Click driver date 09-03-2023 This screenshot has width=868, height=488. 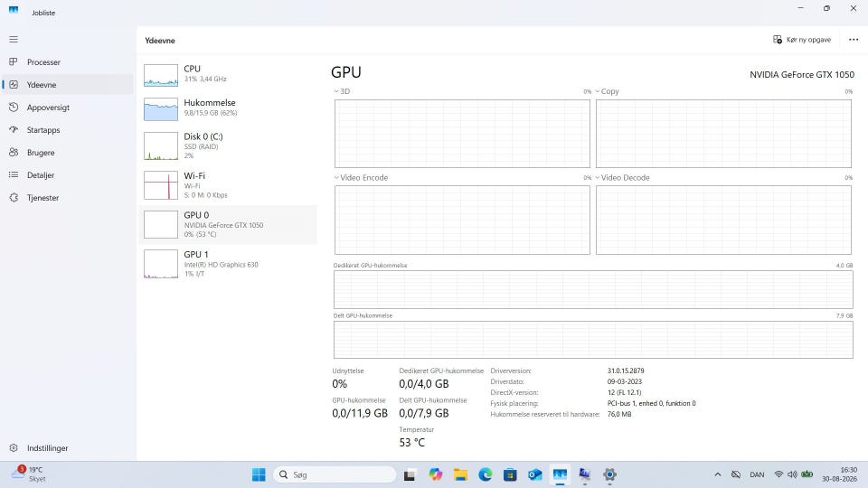coord(625,381)
